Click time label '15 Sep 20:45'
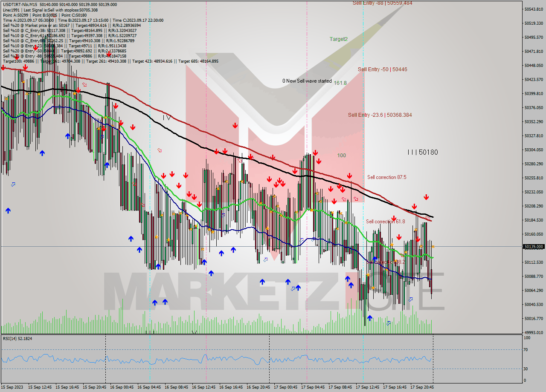This screenshot has height=392, width=546. point(94,387)
